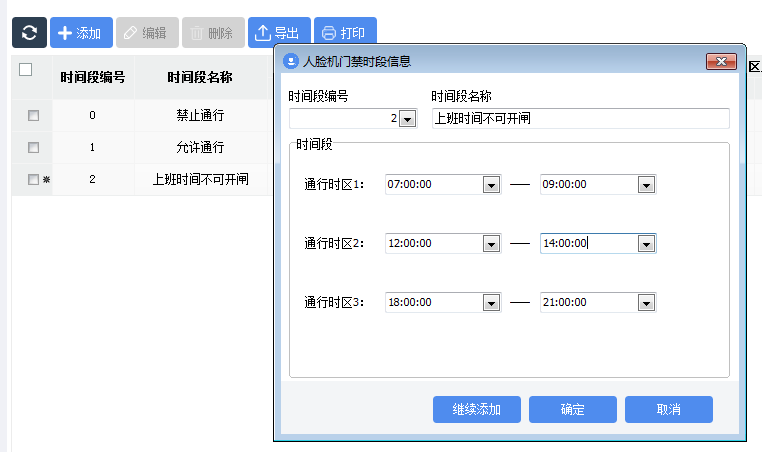
Task: Click the number cell with value 1
Action: coord(93,147)
